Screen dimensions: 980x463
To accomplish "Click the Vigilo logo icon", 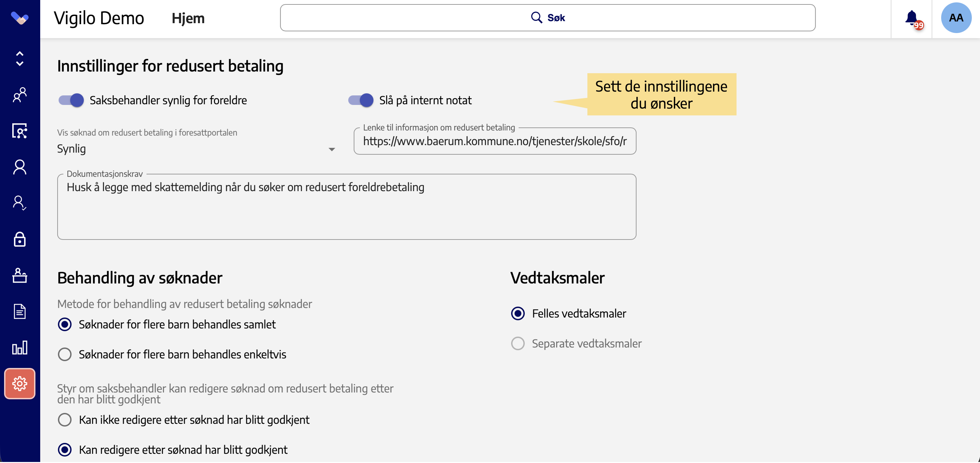I will pos(20,18).
